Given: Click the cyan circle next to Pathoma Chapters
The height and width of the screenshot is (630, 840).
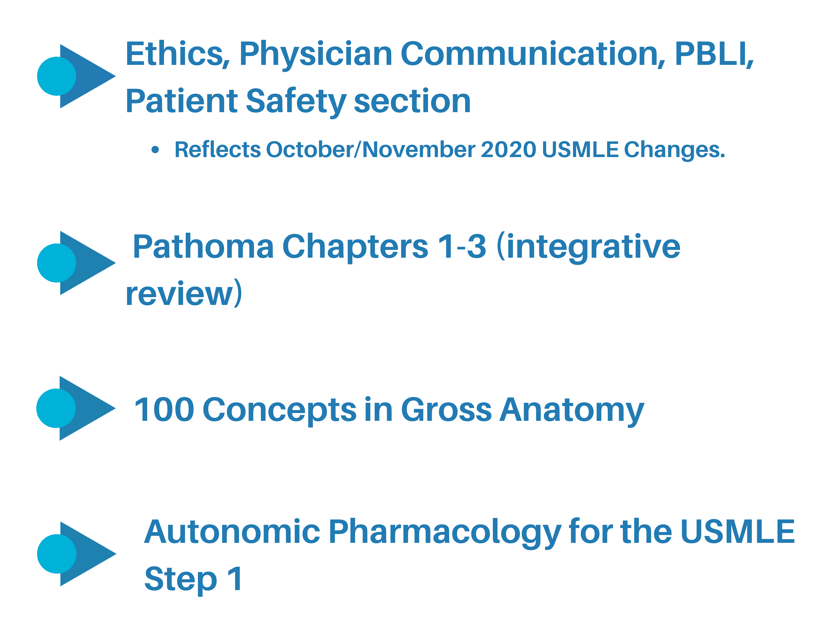Looking at the screenshot, I should tap(56, 263).
